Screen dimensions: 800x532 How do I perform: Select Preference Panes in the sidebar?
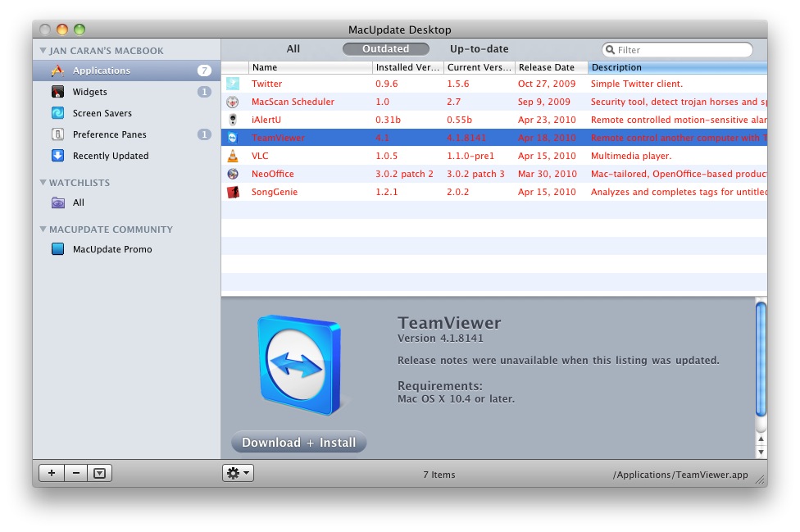click(x=126, y=134)
